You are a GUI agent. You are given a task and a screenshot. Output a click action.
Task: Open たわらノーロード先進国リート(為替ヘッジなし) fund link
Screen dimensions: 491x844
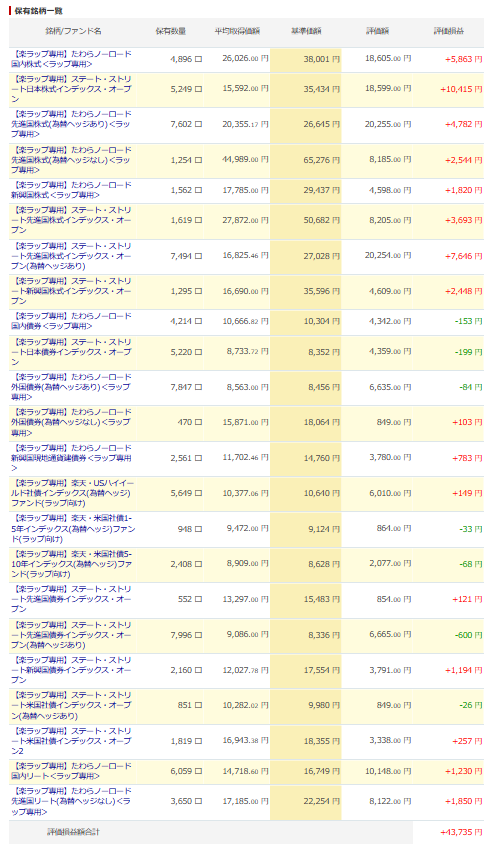[x=72, y=801]
